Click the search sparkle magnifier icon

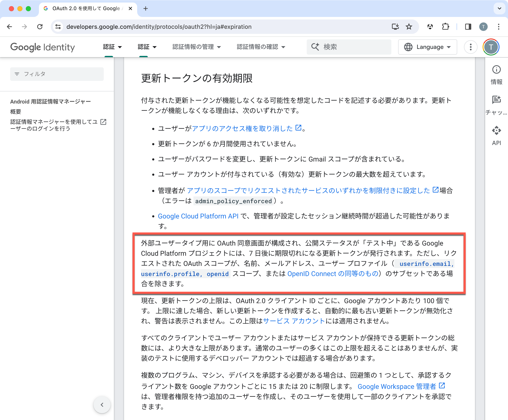pos(315,47)
